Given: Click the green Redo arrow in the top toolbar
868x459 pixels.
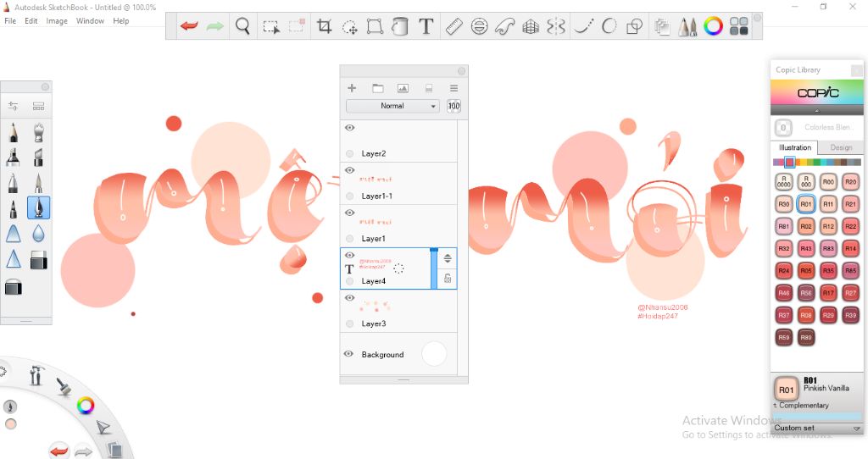Looking at the screenshot, I should (x=214, y=26).
